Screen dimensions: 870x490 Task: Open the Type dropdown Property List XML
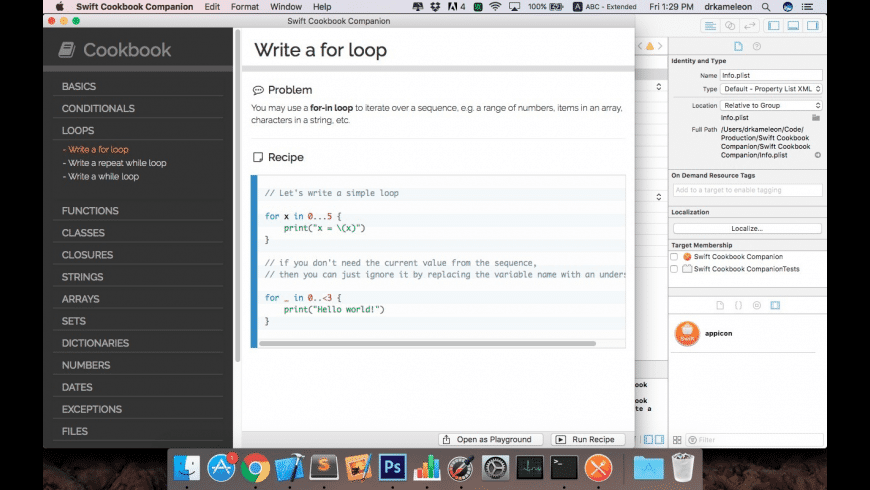click(771, 89)
